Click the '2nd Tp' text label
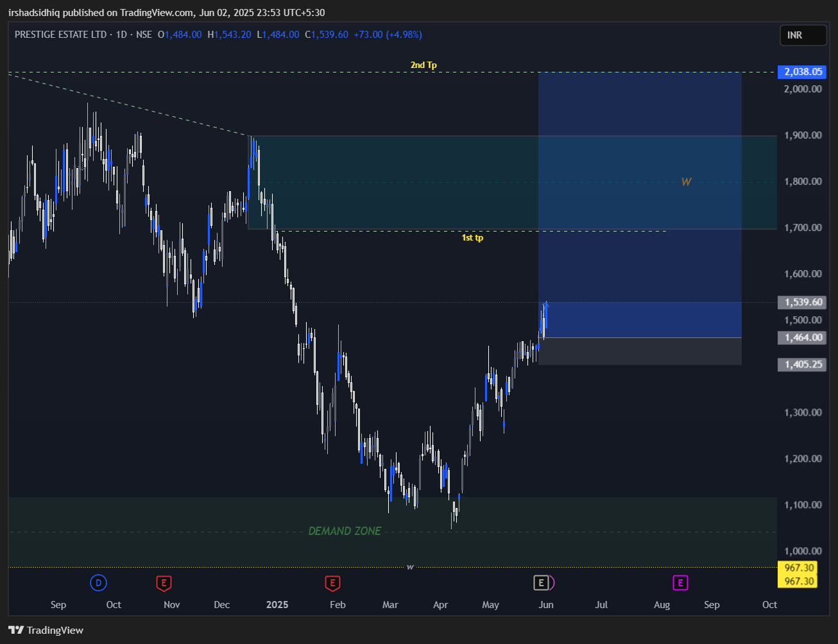This screenshot has height=644, width=838. [423, 65]
